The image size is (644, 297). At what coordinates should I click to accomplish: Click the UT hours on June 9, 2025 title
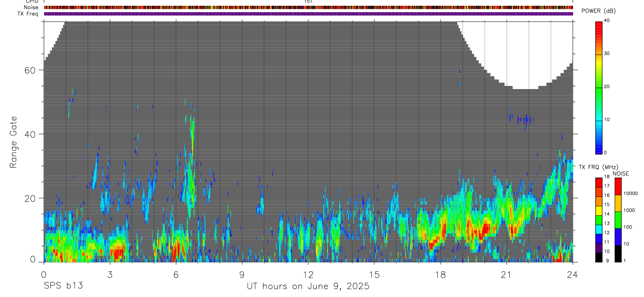(308, 286)
